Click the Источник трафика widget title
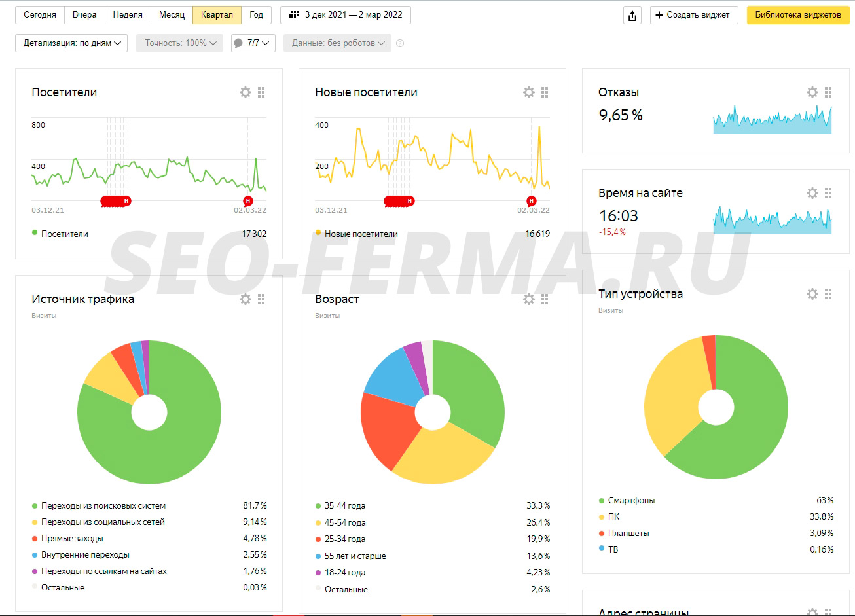The image size is (855, 616). click(x=83, y=299)
